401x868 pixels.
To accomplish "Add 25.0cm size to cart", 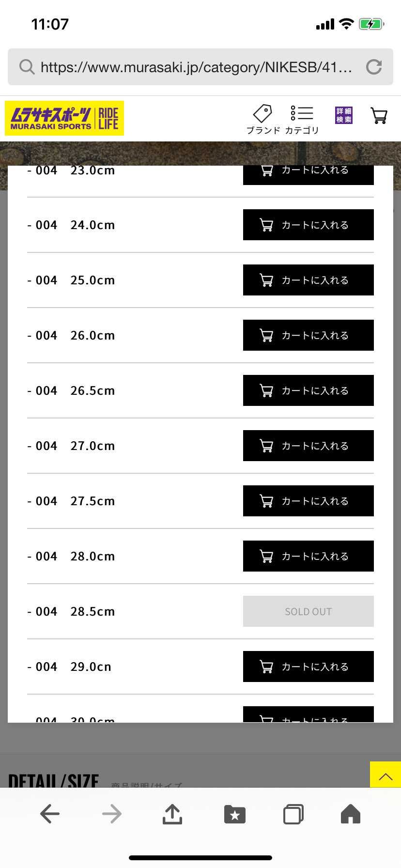I will 308,280.
